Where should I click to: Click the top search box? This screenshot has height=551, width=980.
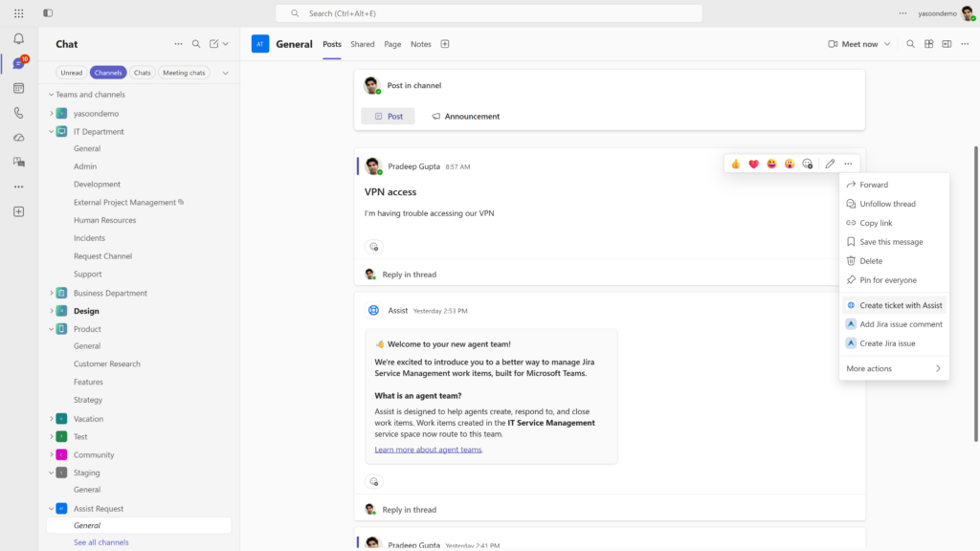[489, 13]
